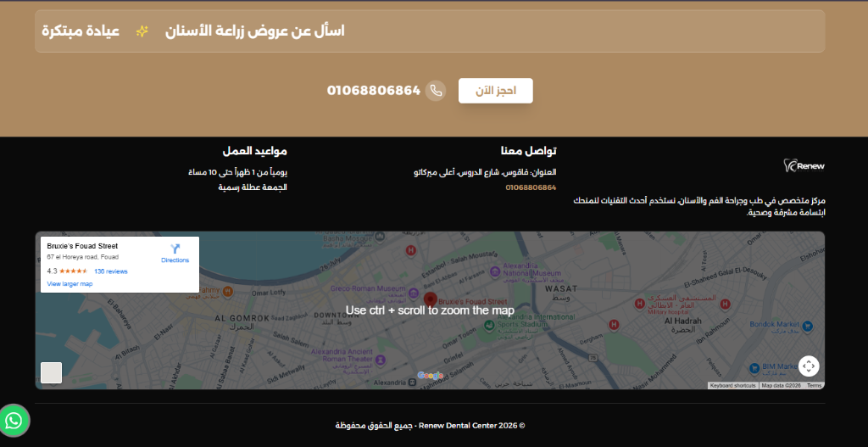Screen dimensions: 868x447
Task: Click the الجمعة عطلة رسمية text
Action: point(253,187)
